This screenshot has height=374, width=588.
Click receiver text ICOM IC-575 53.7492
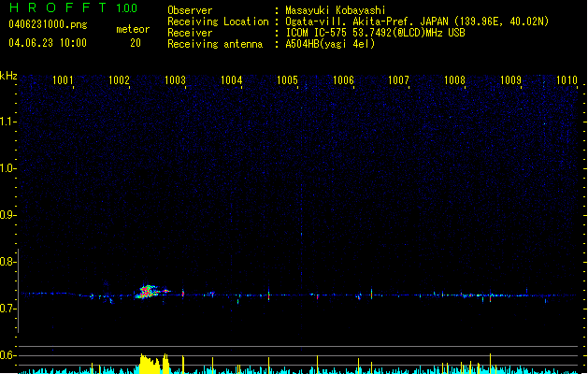(375, 33)
